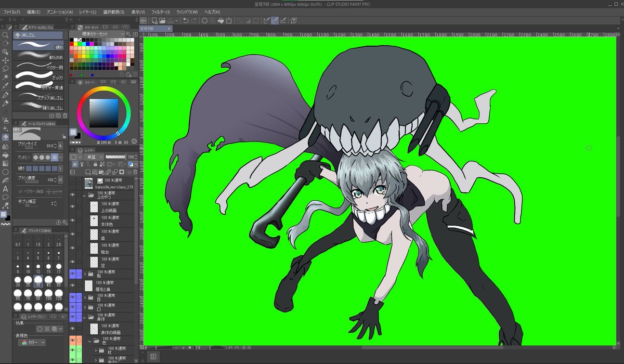The image size is (624, 364).
Task: Select the ベクター用 eraser sub tool
Action: [x=39, y=67]
